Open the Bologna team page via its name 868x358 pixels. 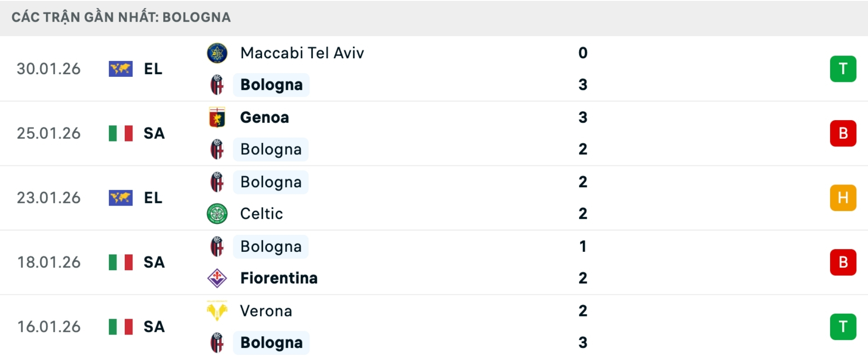pyautogui.click(x=270, y=85)
